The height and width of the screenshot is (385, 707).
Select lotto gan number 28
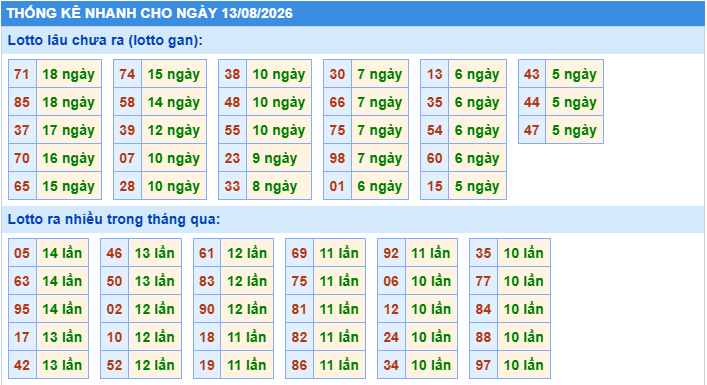tap(128, 186)
